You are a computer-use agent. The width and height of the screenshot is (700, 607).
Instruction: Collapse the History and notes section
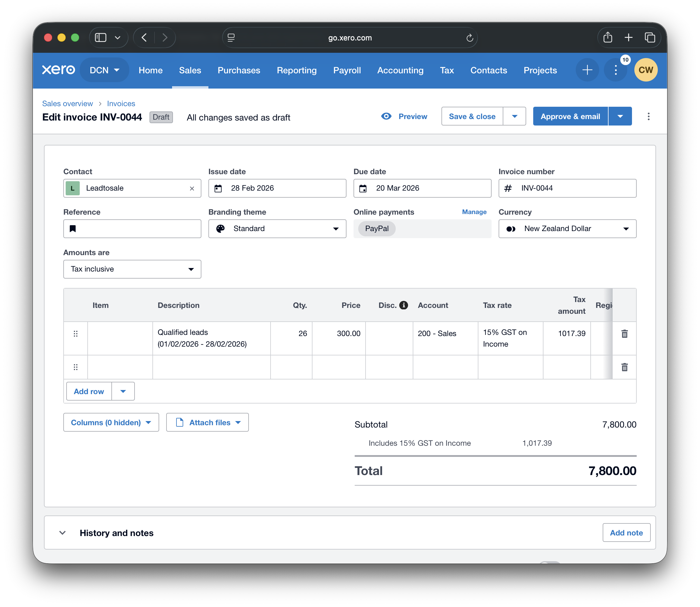[62, 533]
